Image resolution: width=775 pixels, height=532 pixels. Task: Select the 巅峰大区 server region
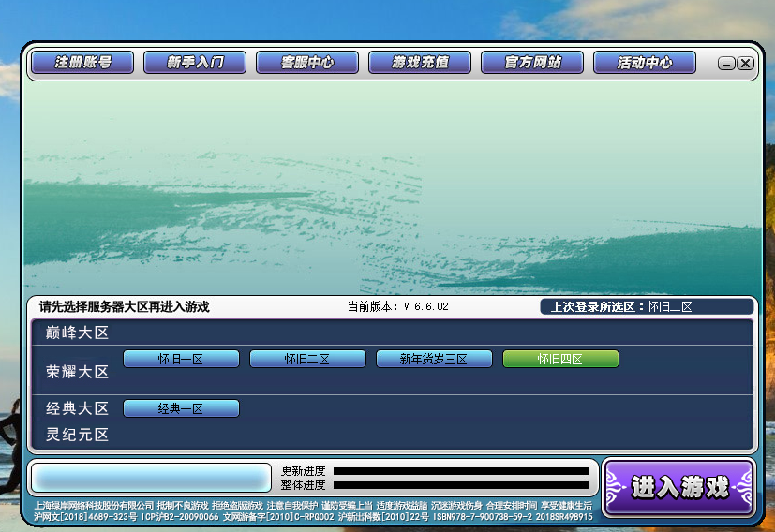click(78, 332)
